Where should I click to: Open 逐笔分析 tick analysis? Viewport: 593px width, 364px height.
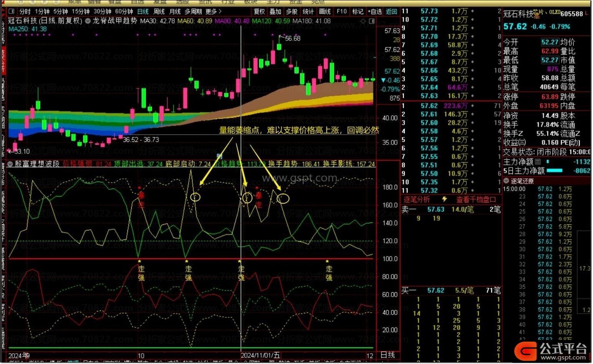point(417,199)
